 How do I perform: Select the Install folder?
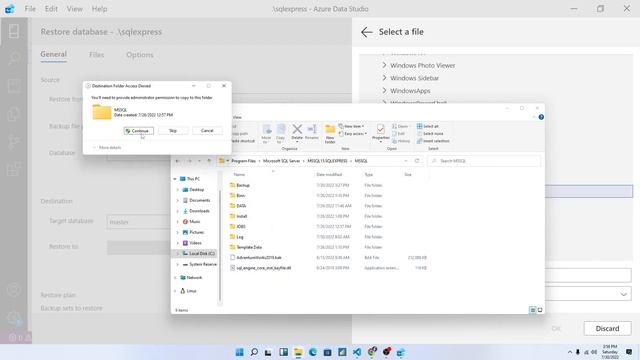(x=242, y=216)
